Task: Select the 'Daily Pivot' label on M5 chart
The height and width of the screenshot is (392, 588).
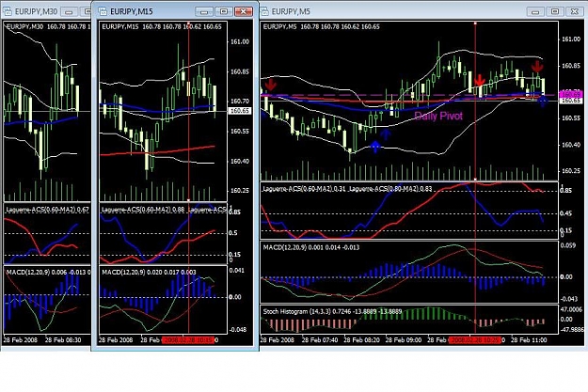Action: pyautogui.click(x=438, y=116)
